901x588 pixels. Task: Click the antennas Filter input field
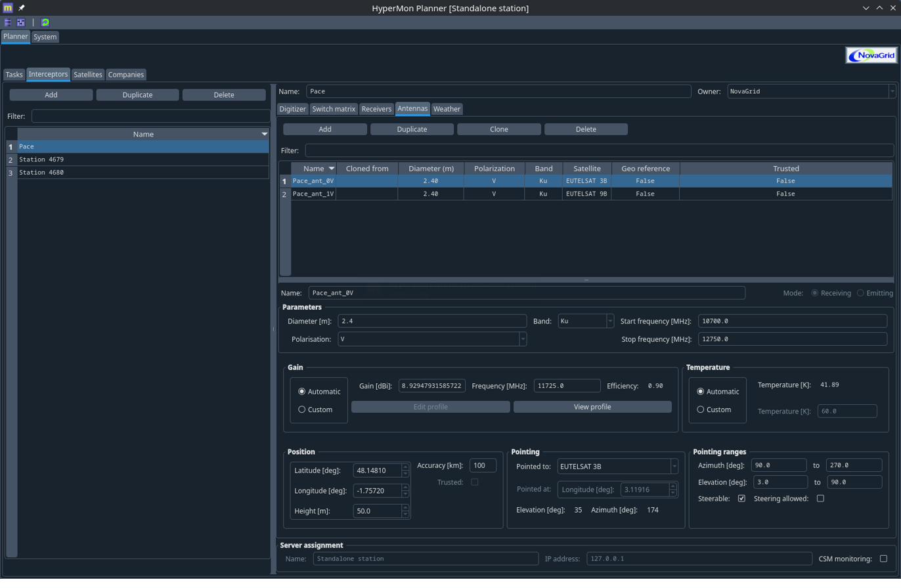point(600,150)
